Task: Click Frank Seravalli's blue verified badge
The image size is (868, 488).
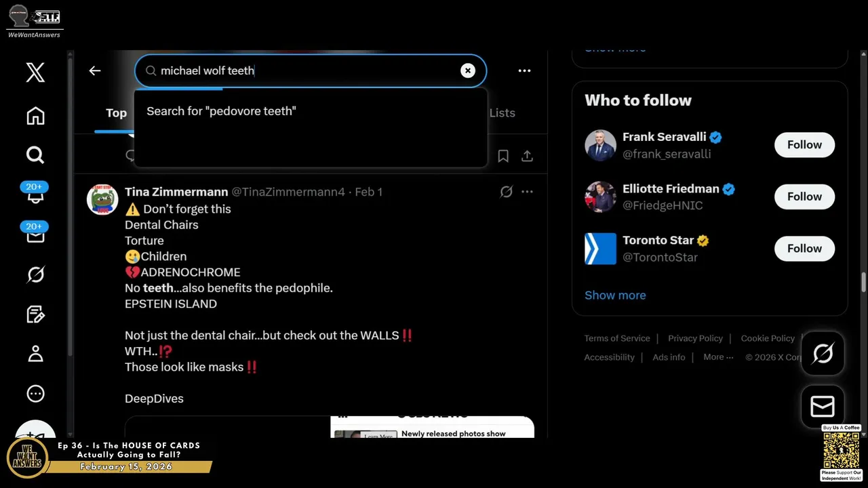Action: click(x=715, y=137)
